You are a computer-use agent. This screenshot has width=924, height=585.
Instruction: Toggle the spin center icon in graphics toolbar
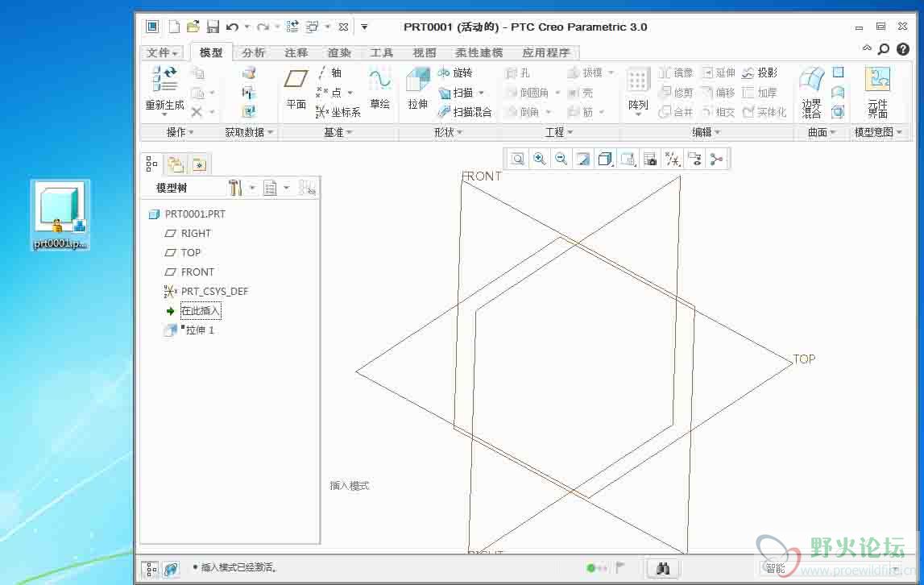click(x=716, y=159)
